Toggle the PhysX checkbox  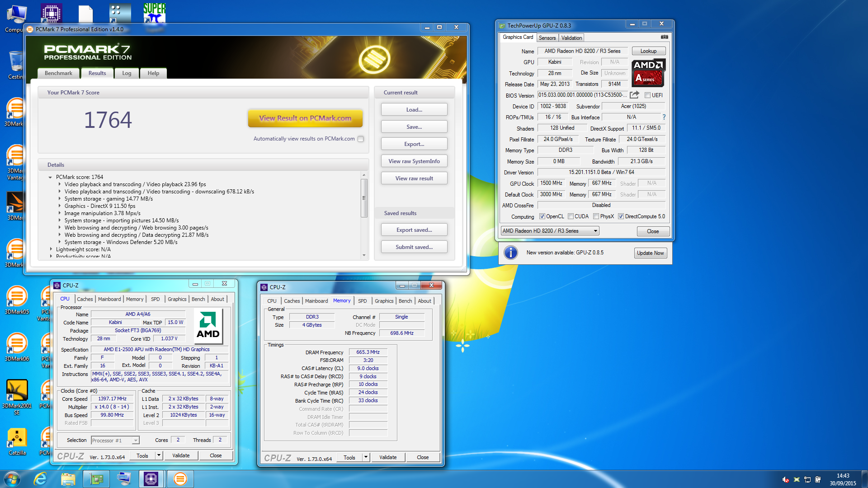coord(596,216)
